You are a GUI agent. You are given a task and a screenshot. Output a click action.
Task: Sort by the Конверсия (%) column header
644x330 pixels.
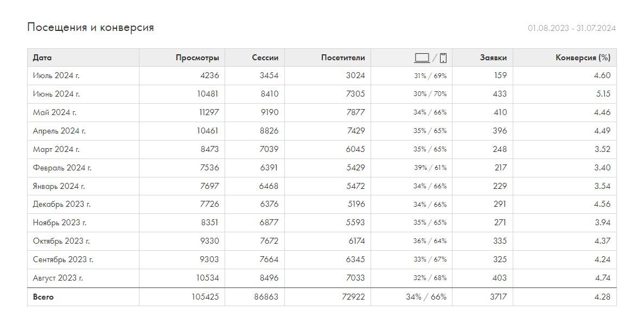[583, 58]
